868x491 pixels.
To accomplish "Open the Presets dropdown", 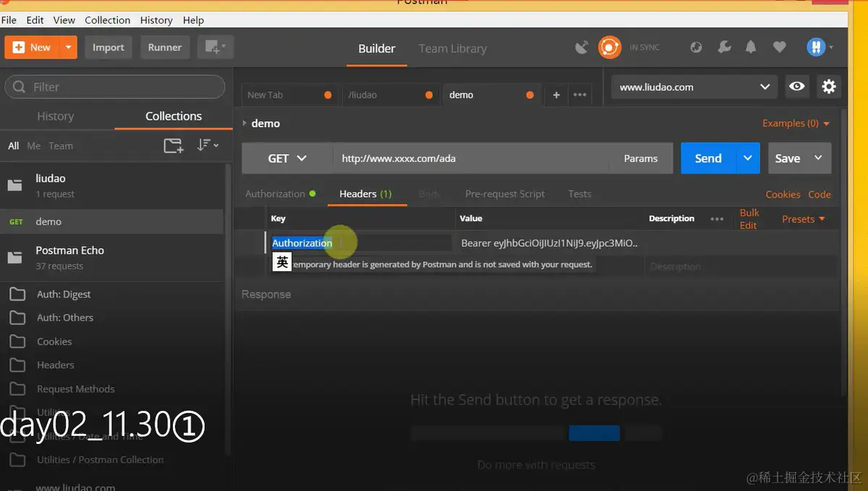I will click(x=803, y=219).
